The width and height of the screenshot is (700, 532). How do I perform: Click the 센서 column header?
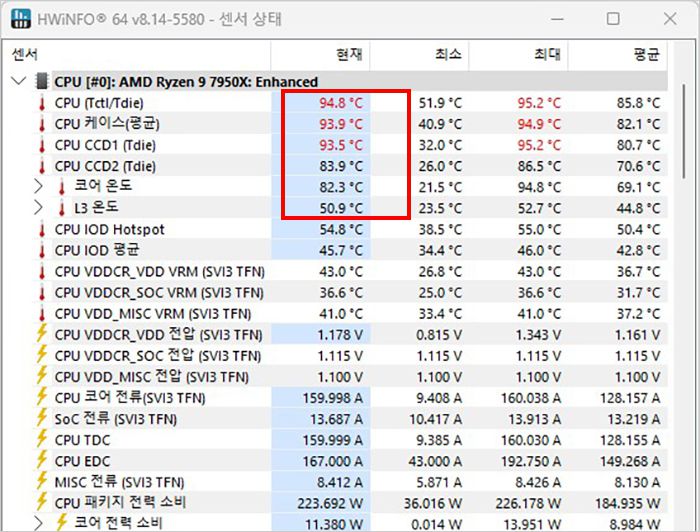(x=137, y=54)
